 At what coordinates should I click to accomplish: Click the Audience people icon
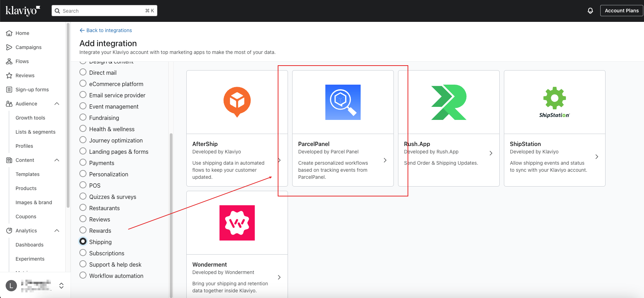click(9, 104)
